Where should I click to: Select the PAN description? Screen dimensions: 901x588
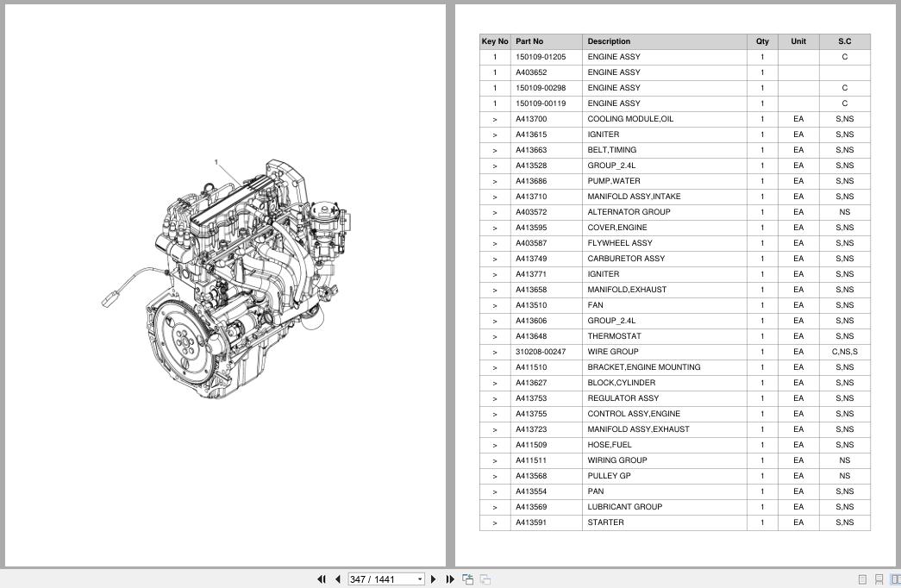[x=595, y=491]
